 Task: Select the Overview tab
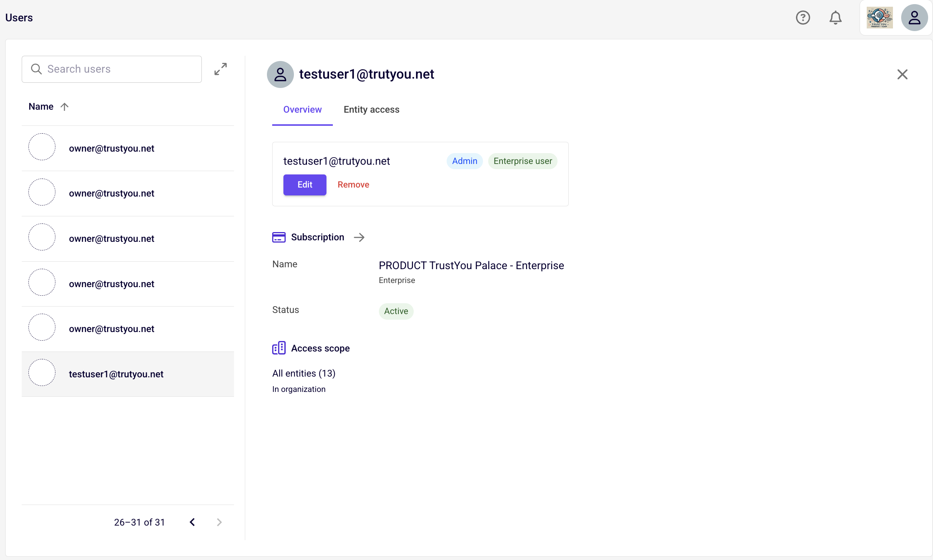click(302, 109)
